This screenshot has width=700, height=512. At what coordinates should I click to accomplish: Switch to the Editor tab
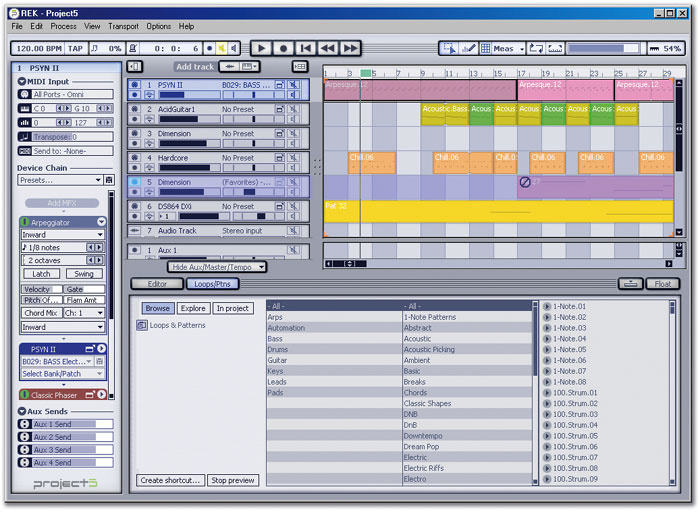[x=157, y=284]
